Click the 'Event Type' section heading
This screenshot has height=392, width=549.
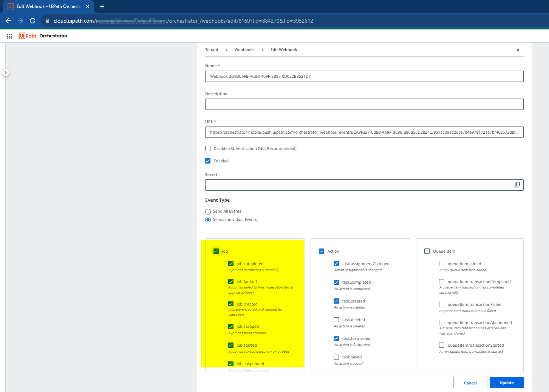click(217, 200)
